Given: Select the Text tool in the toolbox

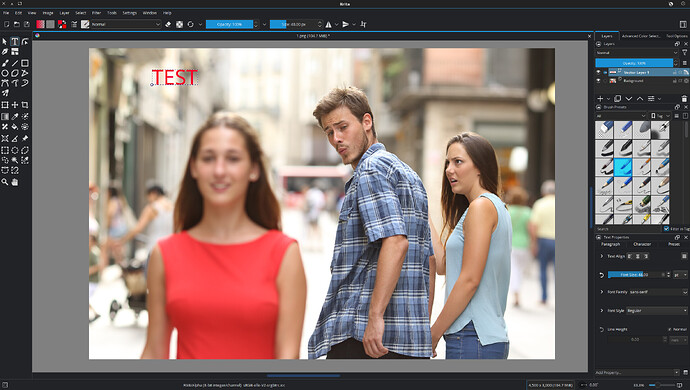Looking at the screenshot, I should (15, 41).
